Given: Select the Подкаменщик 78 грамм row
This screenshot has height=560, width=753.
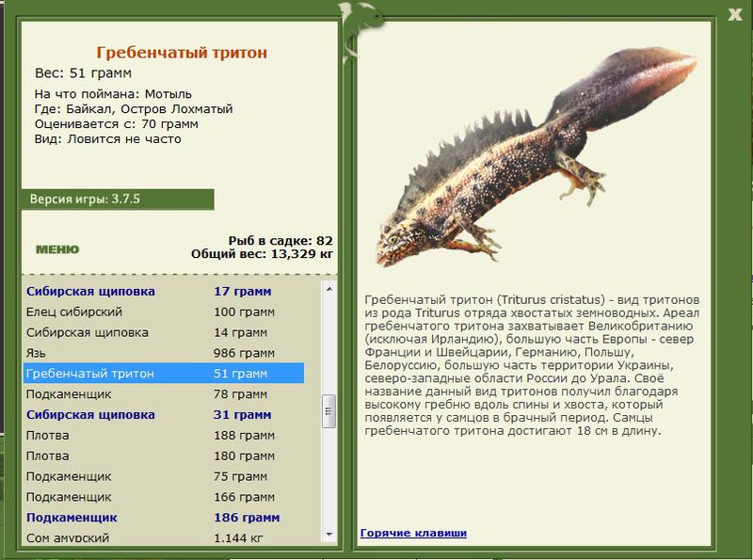Looking at the screenshot, I should coord(164,393).
